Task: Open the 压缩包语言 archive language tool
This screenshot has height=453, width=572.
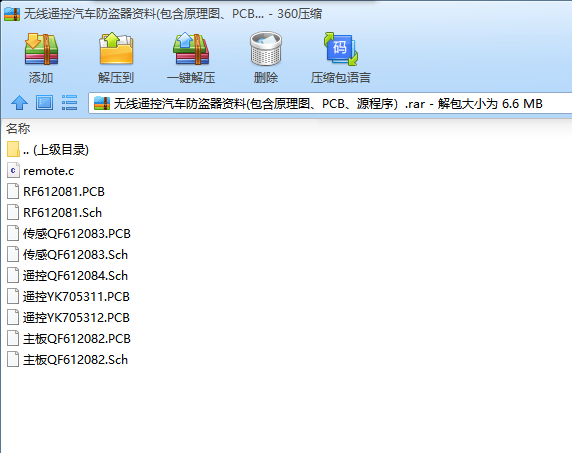Action: 341,49
